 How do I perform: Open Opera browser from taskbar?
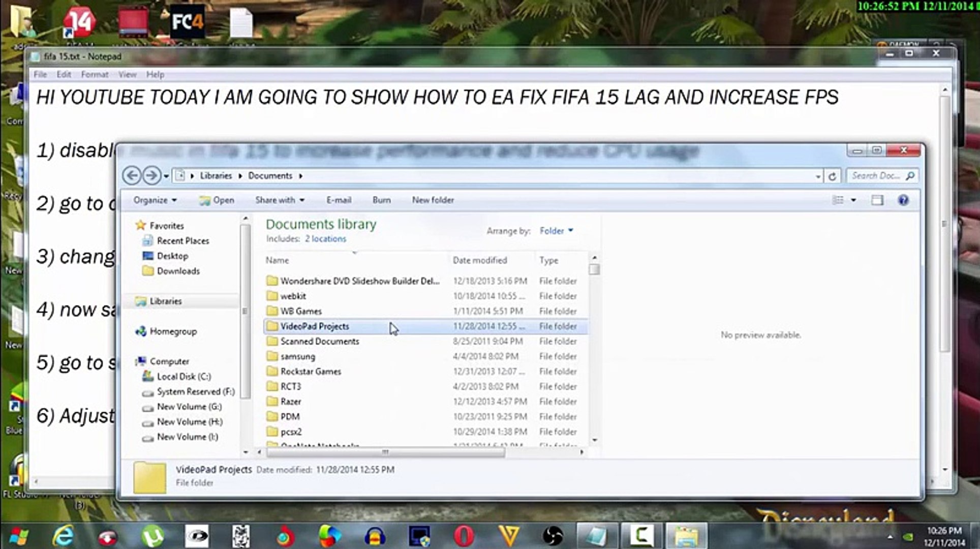point(464,536)
